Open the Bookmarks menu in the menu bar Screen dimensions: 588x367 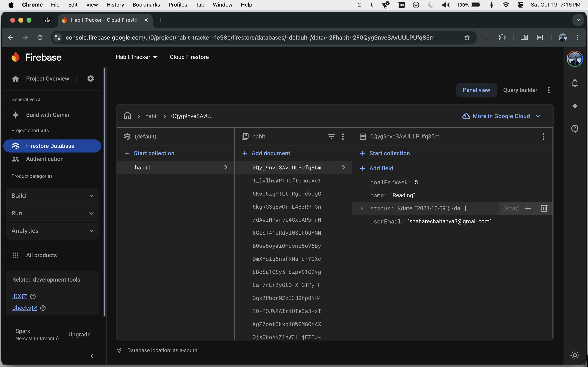coord(146,5)
